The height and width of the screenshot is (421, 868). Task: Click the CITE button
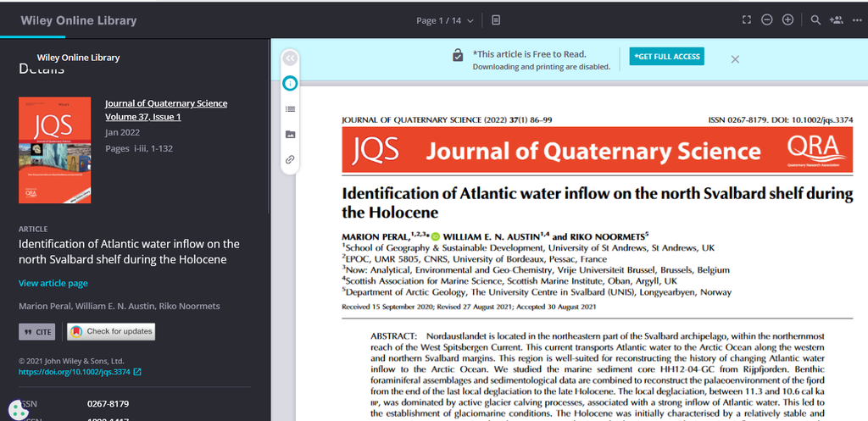37,332
